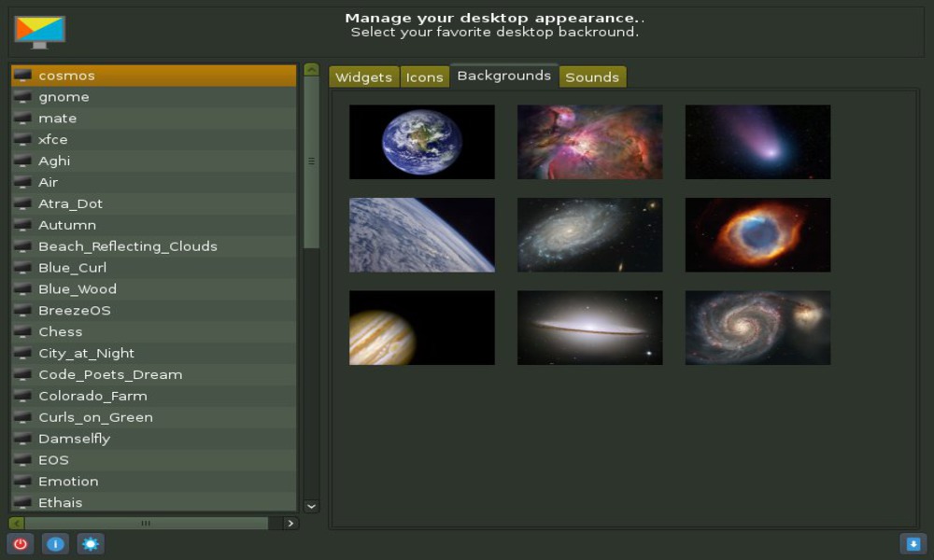Open the Icons tab
The width and height of the screenshot is (934, 560).
[424, 77]
